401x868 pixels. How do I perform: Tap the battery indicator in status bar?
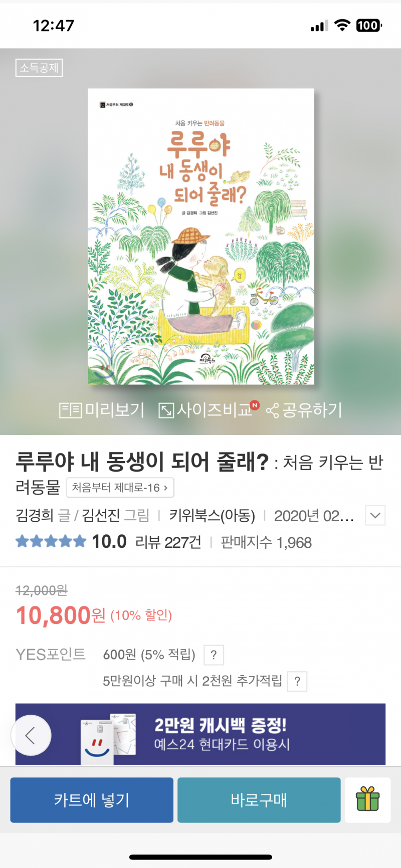[368, 26]
